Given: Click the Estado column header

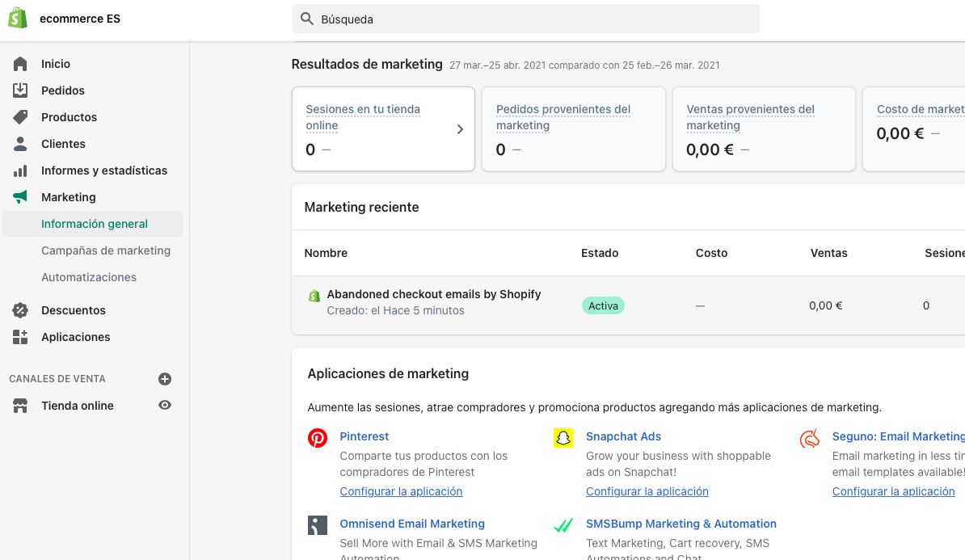Looking at the screenshot, I should [600, 253].
